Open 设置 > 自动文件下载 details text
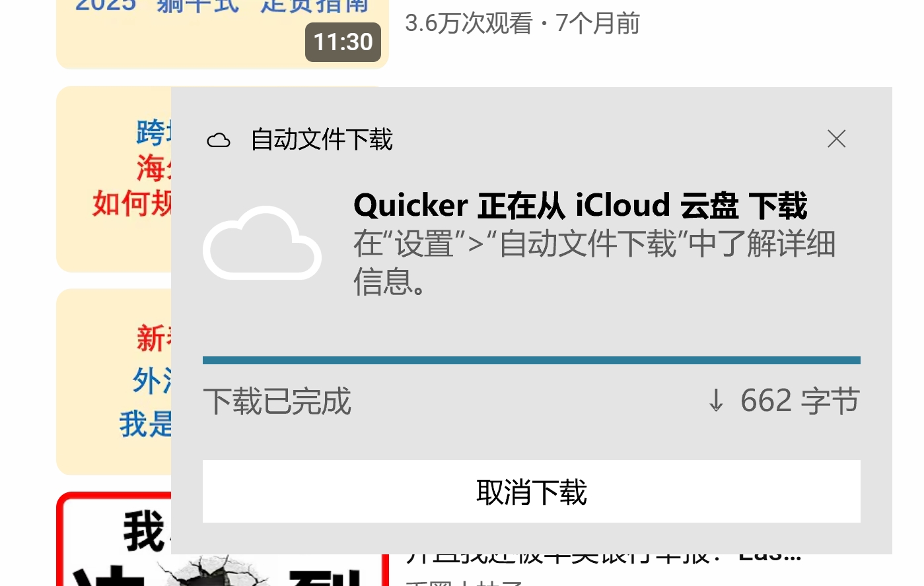 (x=594, y=263)
